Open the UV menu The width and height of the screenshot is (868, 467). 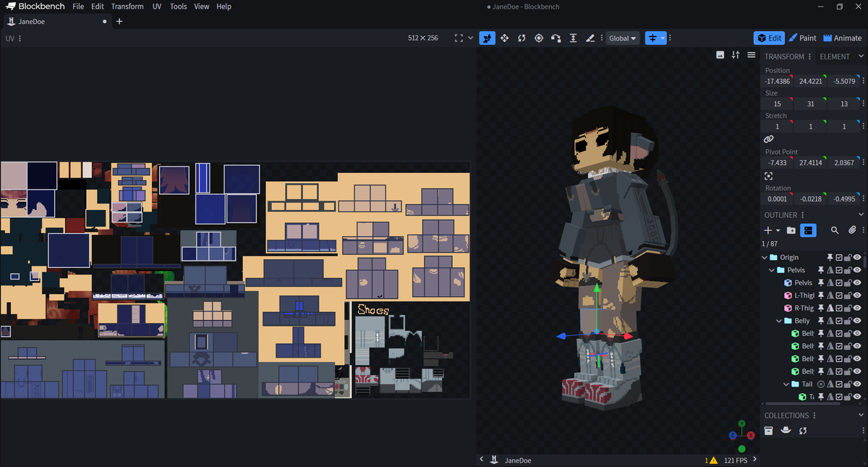(157, 7)
